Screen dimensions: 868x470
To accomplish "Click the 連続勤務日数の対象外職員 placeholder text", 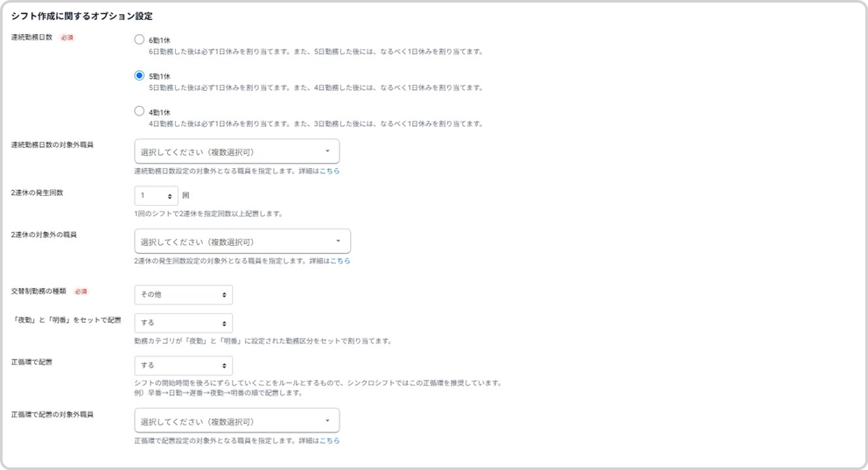I will click(197, 152).
